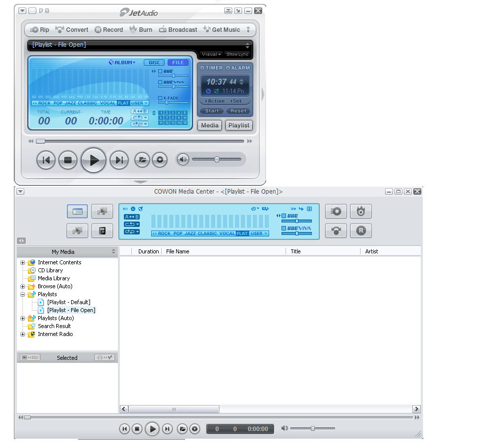
Task: Click the timer Action button
Action: tap(215, 101)
